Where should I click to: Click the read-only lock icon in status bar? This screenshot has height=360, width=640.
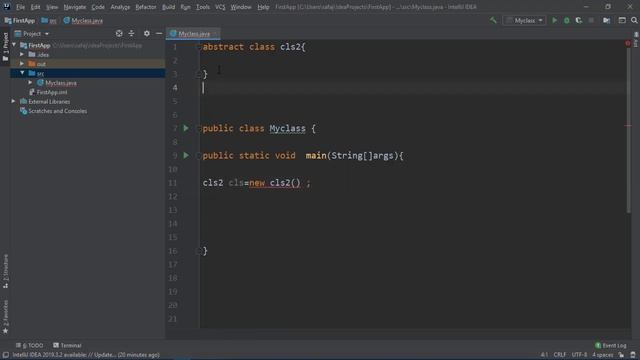[621, 355]
